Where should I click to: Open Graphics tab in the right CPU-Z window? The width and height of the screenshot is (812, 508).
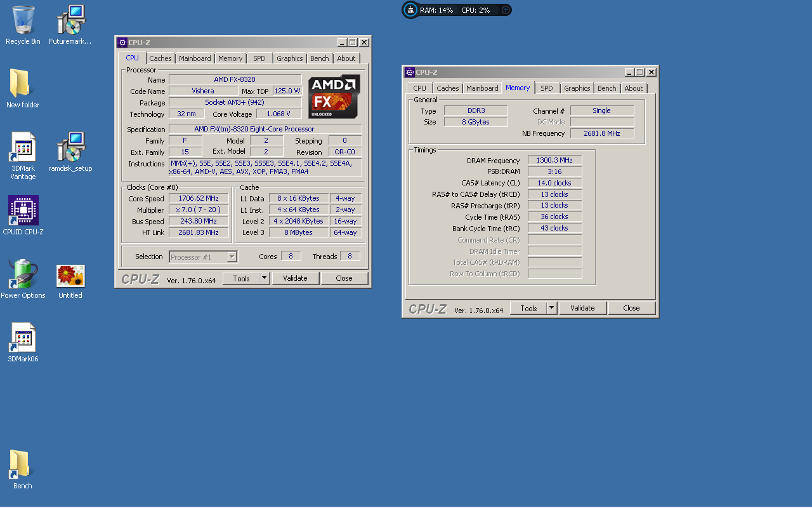point(577,88)
